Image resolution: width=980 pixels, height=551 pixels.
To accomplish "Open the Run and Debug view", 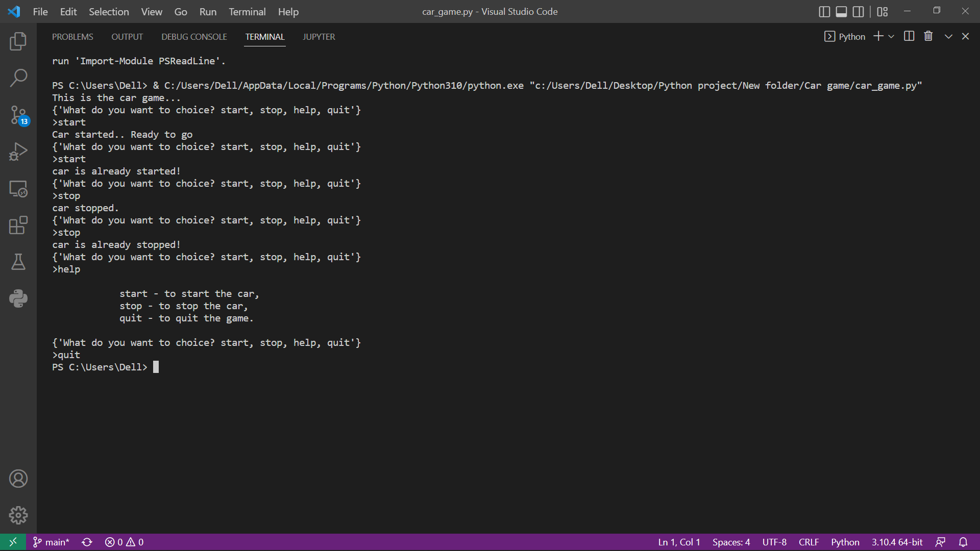I will pyautogui.click(x=18, y=152).
